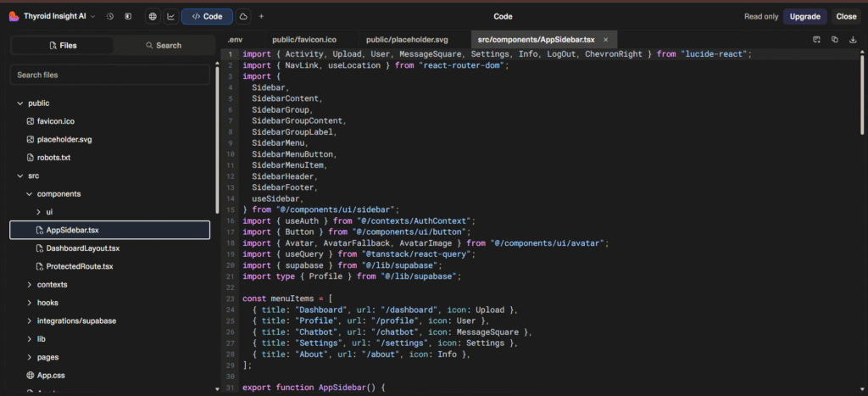Click the Upgrade button
The height and width of the screenshot is (396, 868).
[x=805, y=17]
